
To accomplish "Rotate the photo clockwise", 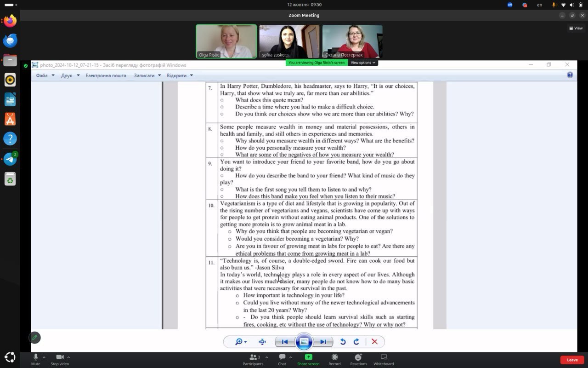I will pos(356,342).
